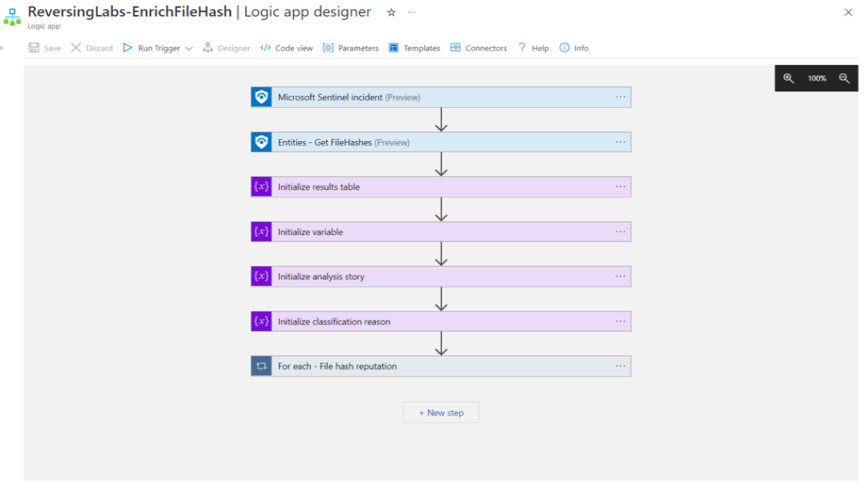The height and width of the screenshot is (488, 868).
Task: Expand For each - File hash reputation loop
Action: [441, 366]
